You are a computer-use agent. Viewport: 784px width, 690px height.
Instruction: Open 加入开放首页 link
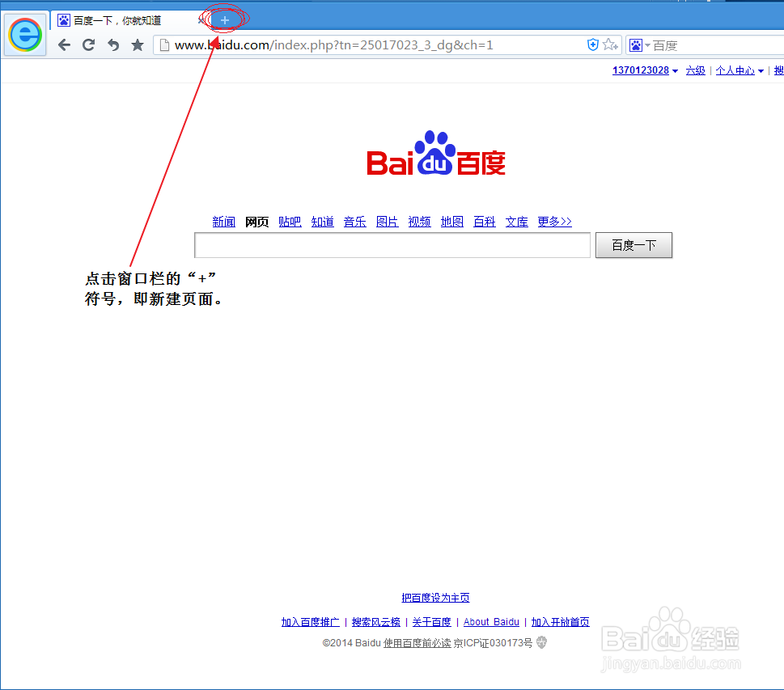(x=561, y=622)
